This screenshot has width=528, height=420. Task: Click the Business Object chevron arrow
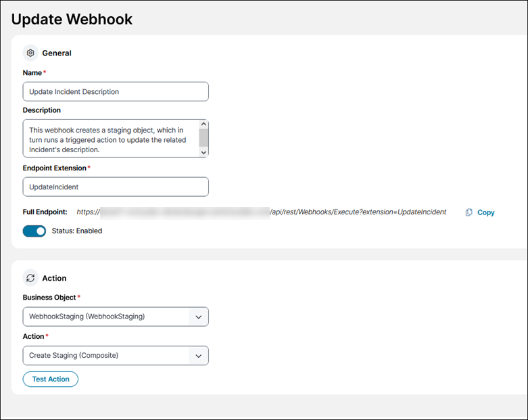pyautogui.click(x=198, y=317)
